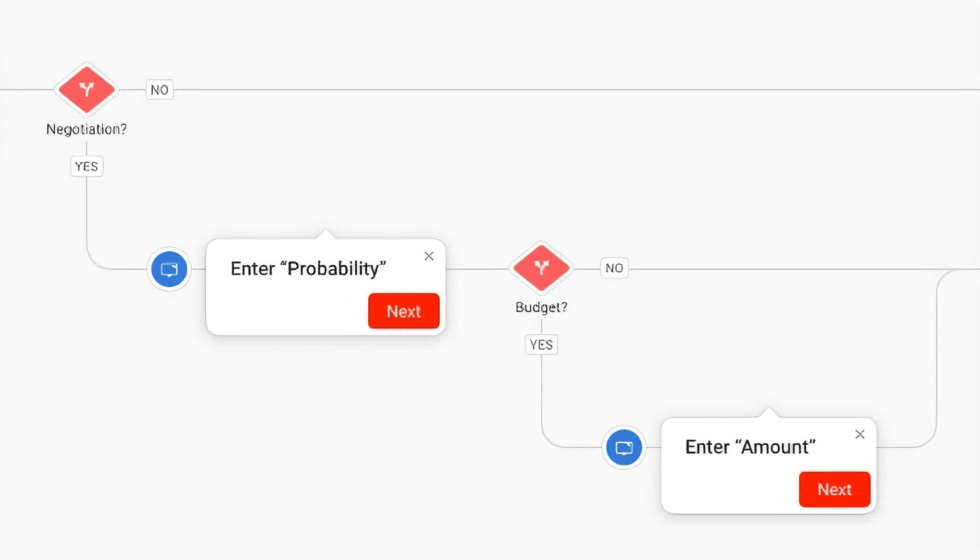Select the blue step icon beside Probability popup
This screenshot has width=980, height=560.
click(x=169, y=269)
